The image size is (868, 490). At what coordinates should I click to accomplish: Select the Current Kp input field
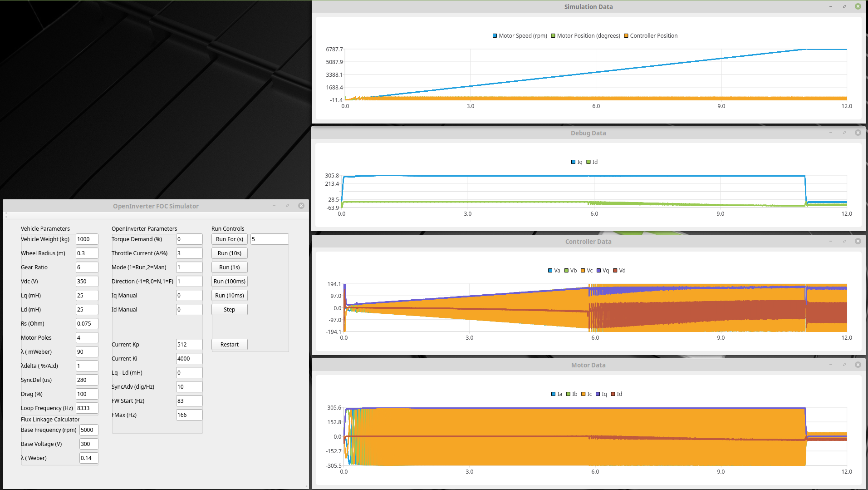(189, 345)
